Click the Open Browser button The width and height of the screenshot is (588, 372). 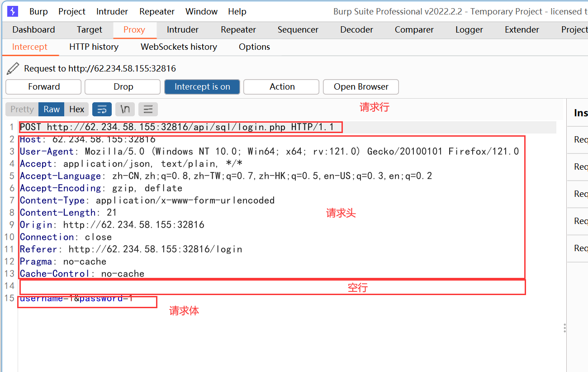click(x=361, y=87)
